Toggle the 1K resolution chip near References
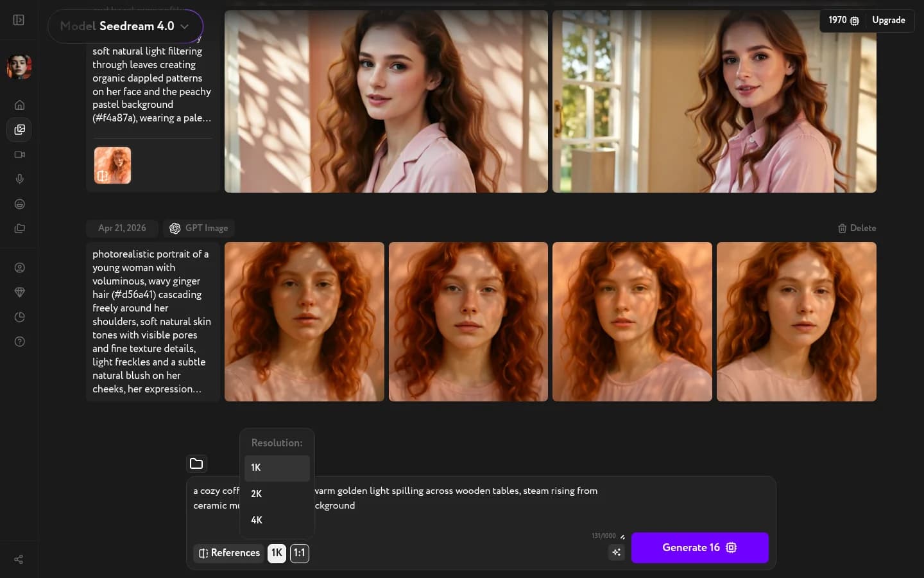The height and width of the screenshot is (578, 924). click(x=277, y=553)
